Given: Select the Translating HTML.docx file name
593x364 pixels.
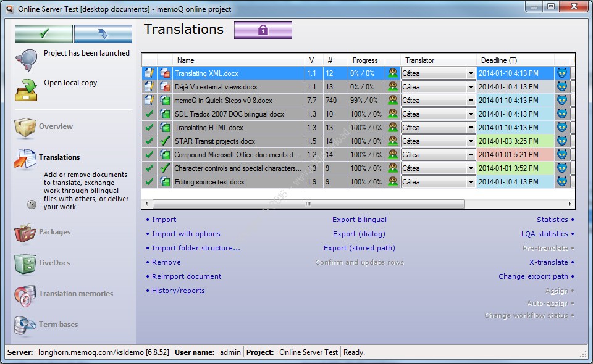Looking at the screenshot, I should (x=209, y=128).
